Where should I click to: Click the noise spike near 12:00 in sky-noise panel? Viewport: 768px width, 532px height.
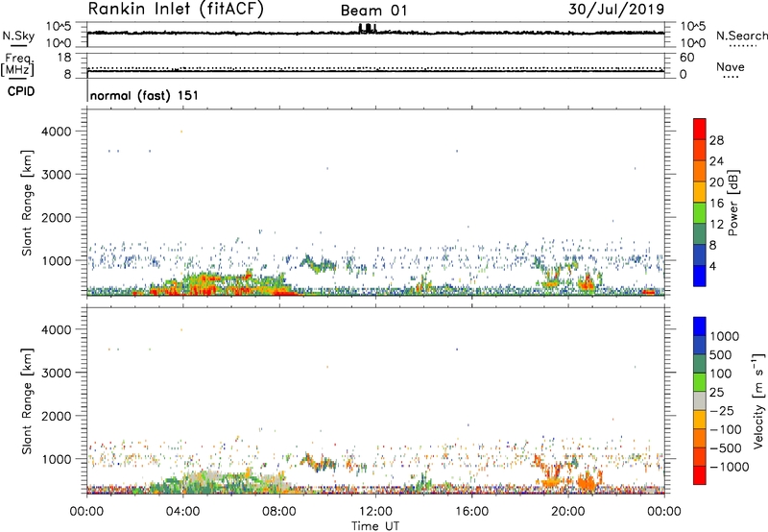point(368,28)
